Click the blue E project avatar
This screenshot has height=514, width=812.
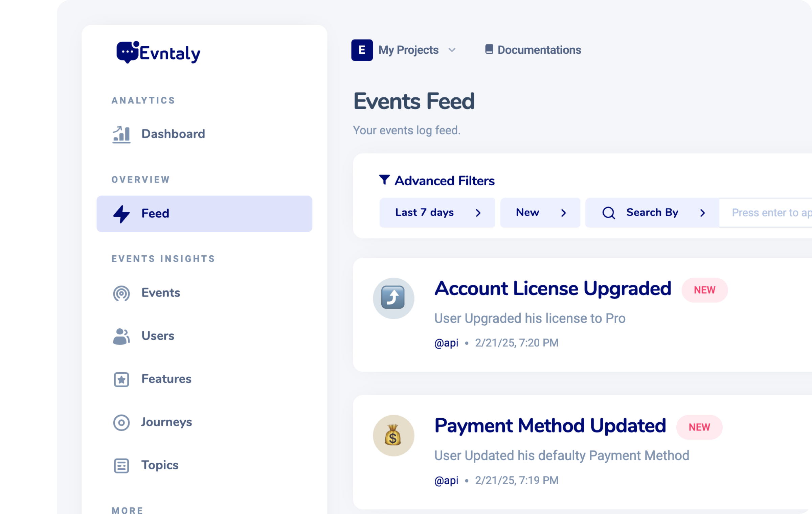[362, 50]
